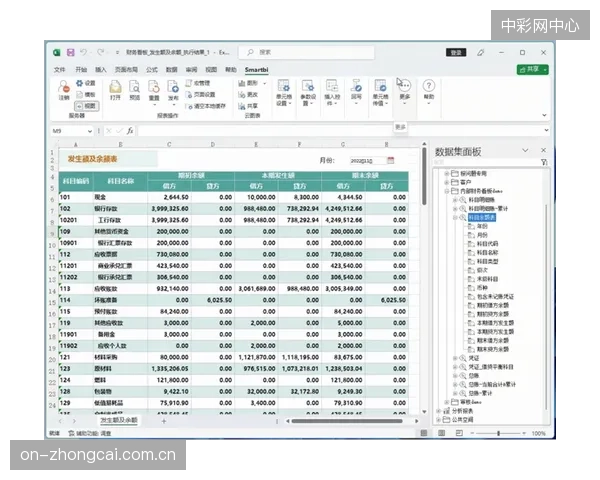Switch to the 页面布局 ribbon tab
This screenshot has height=480, width=600.
(126, 70)
